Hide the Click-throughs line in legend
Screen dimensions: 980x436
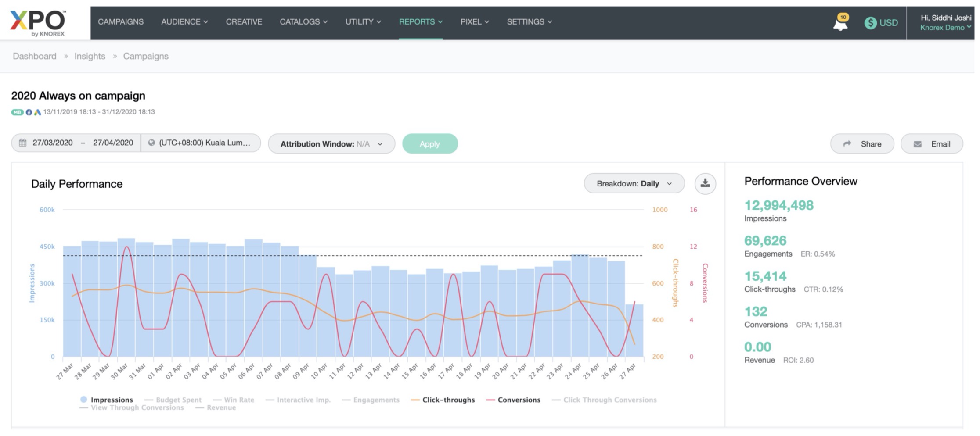click(443, 400)
